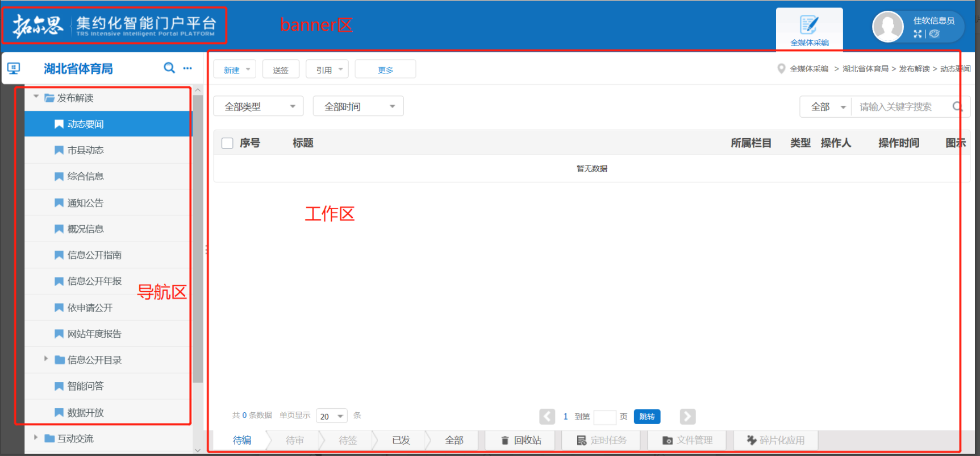Open the 全部 search scope dropdown
Screen dimensions: 980x456
826,106
